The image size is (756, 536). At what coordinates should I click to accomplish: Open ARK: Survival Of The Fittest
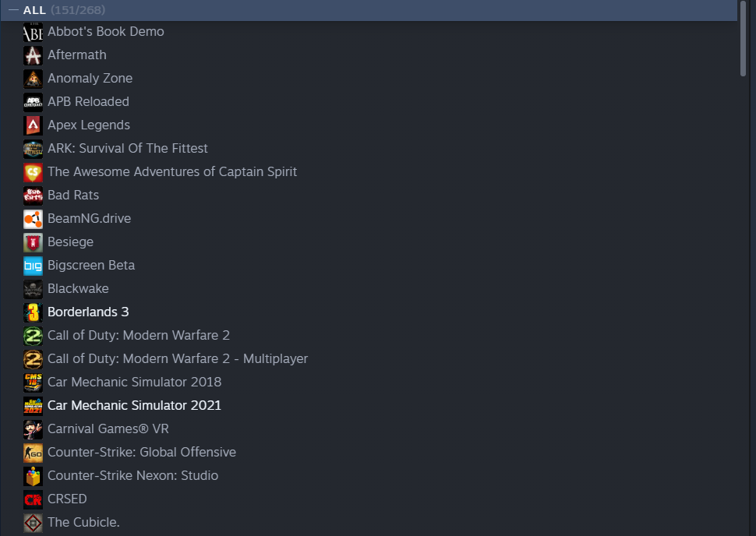127,148
